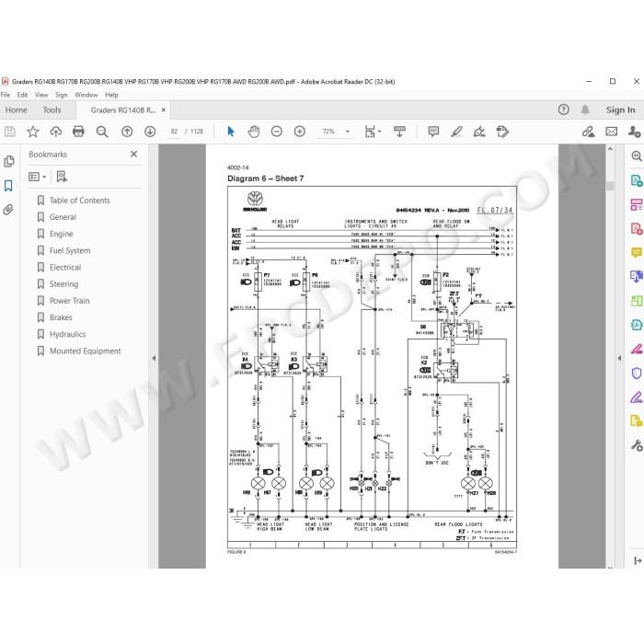Open Table of Contents bookmark
The width and height of the screenshot is (644, 644).
tap(80, 201)
